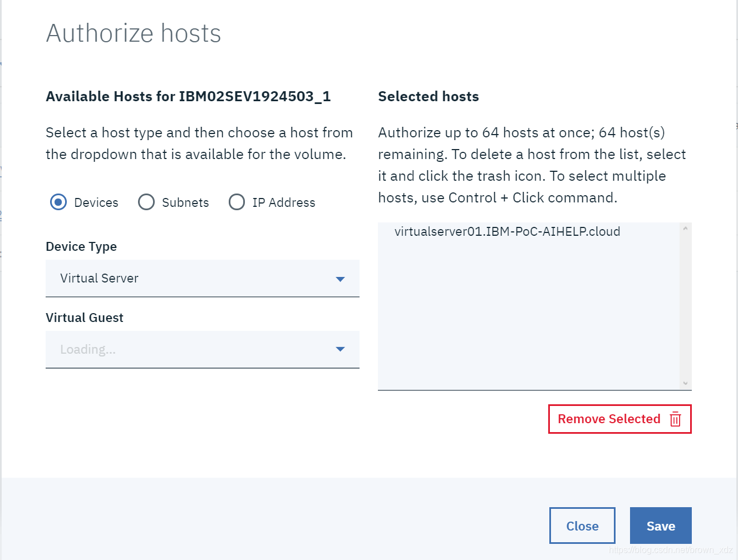Open the Virtual Guest dropdown
Viewport: 738px width, 560px height.
click(x=203, y=350)
